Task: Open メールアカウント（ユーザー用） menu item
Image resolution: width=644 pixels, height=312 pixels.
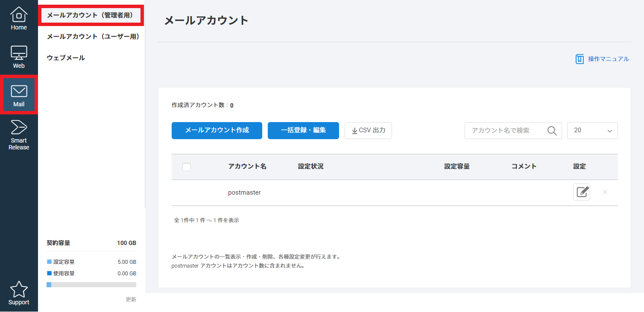Action: click(93, 37)
